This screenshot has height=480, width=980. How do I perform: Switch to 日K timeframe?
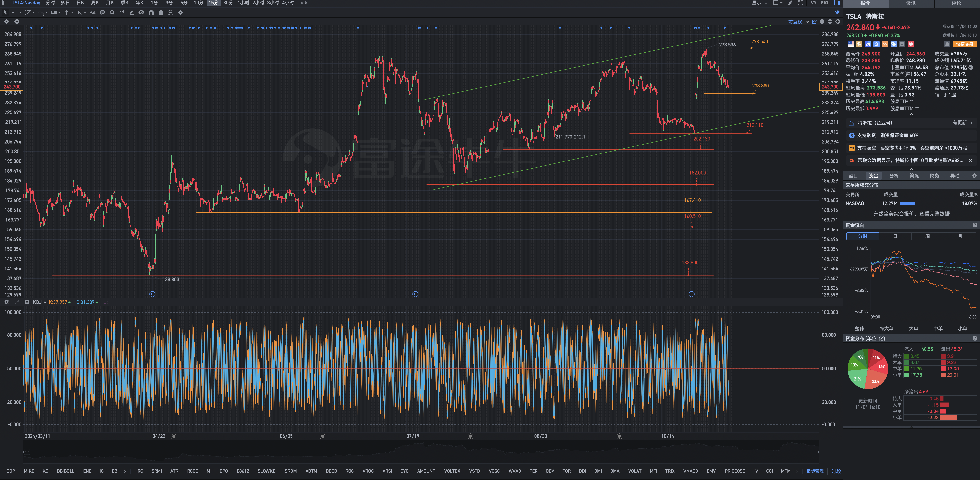(x=80, y=3)
